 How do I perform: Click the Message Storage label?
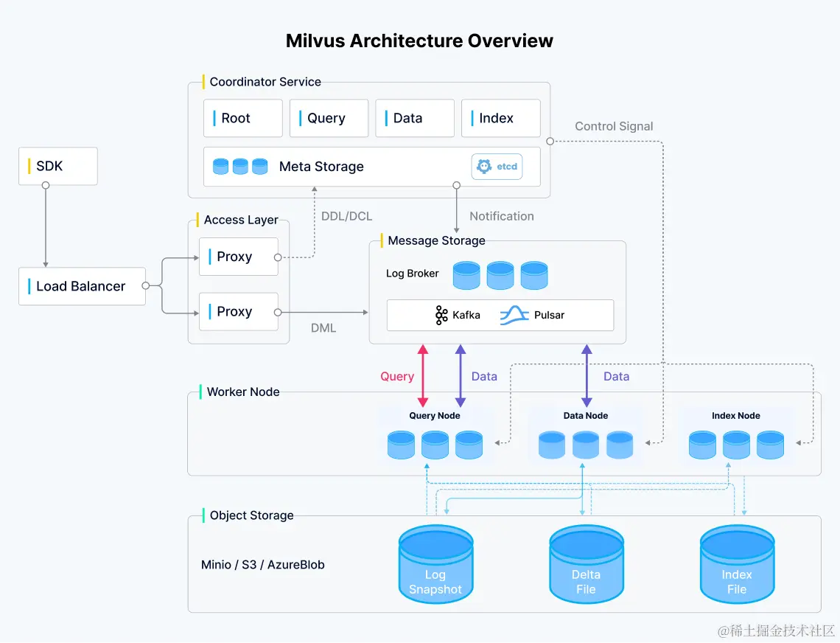click(x=437, y=241)
